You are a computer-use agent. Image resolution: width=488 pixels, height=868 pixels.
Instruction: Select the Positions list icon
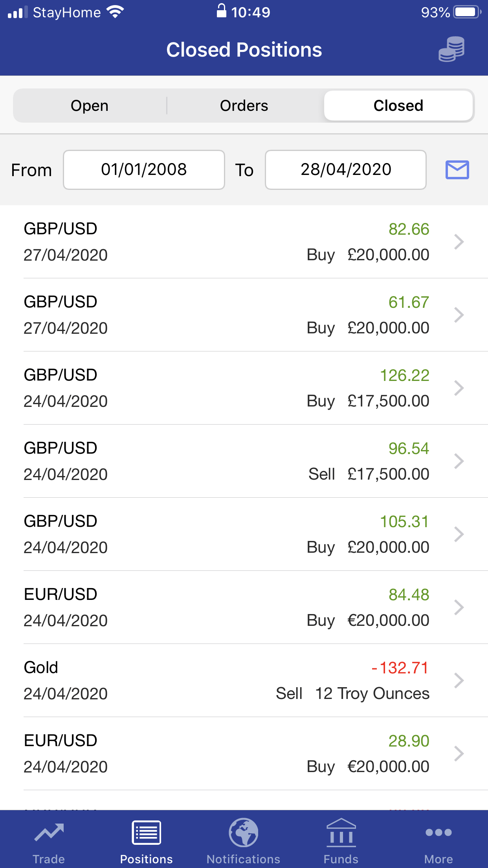coord(146,832)
